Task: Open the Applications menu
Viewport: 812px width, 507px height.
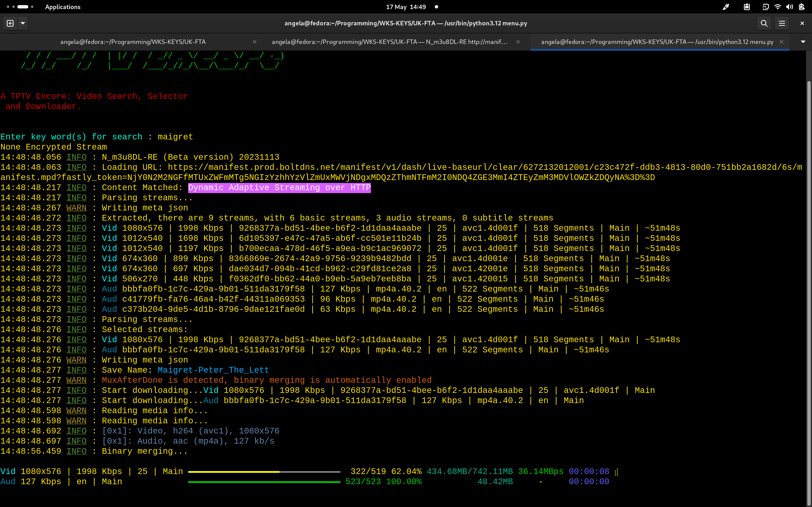Action: pyautogui.click(x=63, y=7)
